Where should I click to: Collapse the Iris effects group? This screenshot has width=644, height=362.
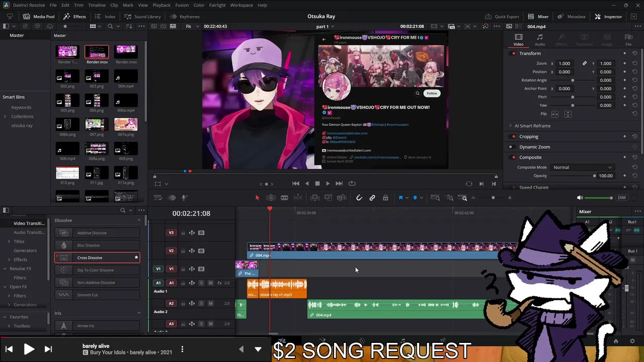(139, 313)
